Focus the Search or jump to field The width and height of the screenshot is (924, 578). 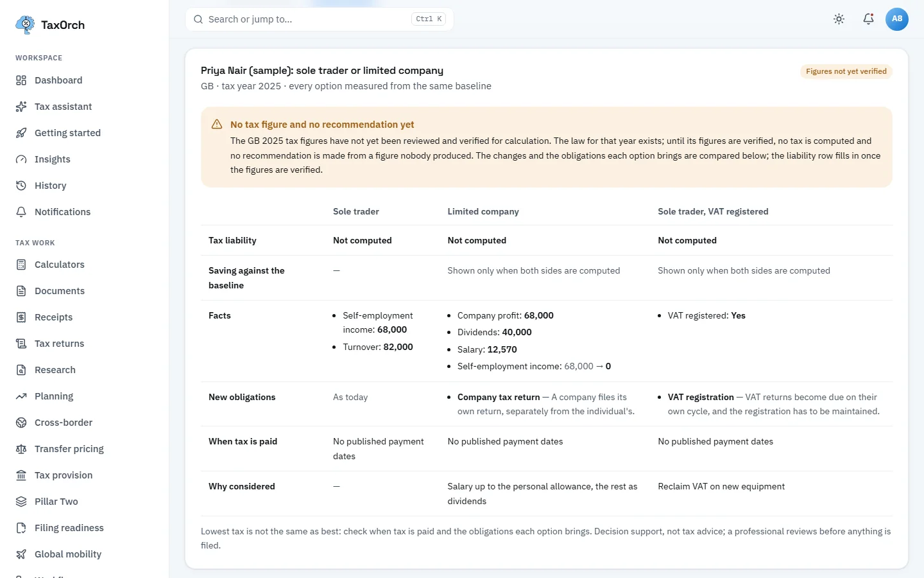click(320, 19)
